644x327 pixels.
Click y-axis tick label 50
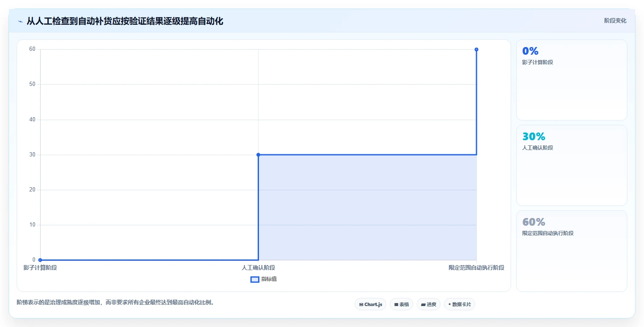click(32, 84)
